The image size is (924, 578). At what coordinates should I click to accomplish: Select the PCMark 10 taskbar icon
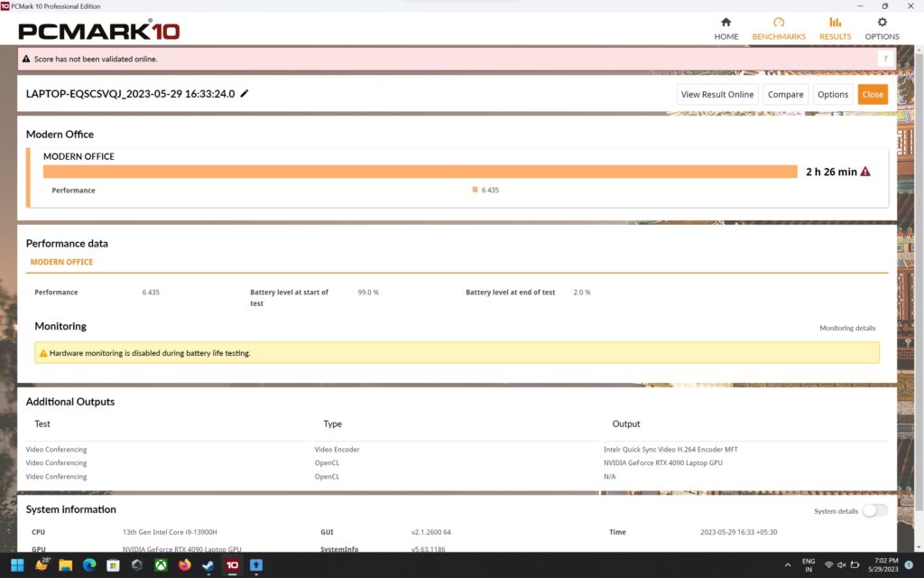click(x=232, y=565)
